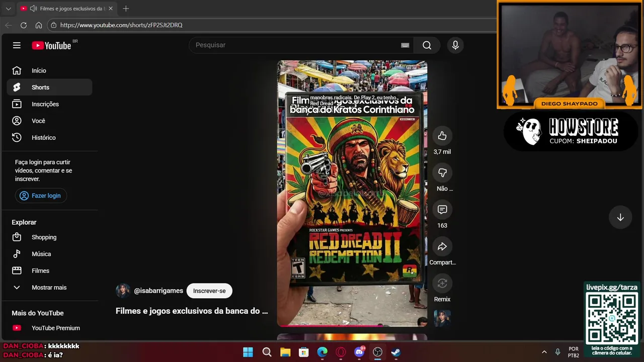Open Microsoft Edge from the taskbar
This screenshot has width=644, height=362.
click(322, 352)
